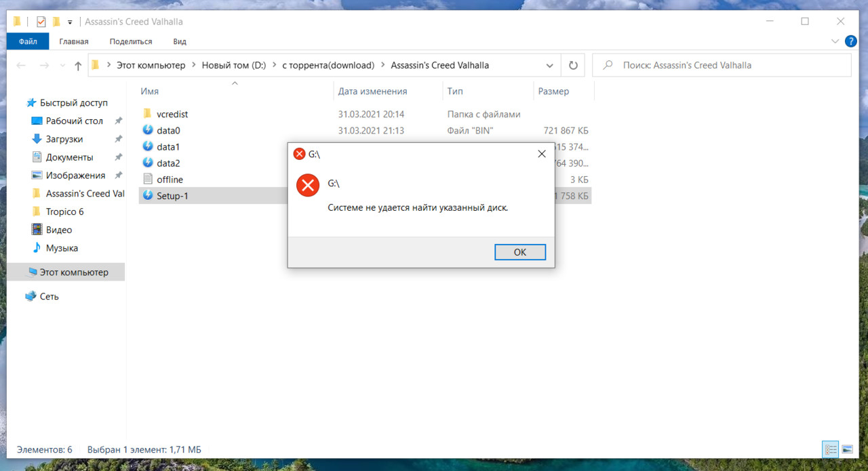The height and width of the screenshot is (471, 868).
Task: Open the Поделиться ribbon tab
Action: pos(131,41)
